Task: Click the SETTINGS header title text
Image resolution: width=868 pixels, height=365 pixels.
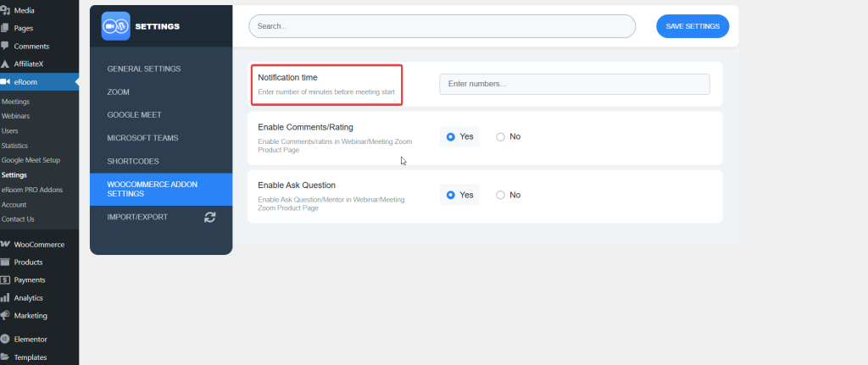Action: coord(157,26)
